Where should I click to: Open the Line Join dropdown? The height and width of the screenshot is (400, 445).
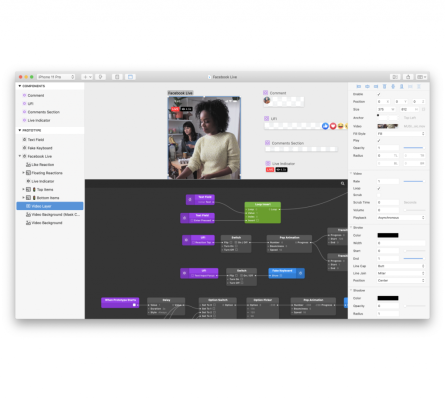pos(401,273)
